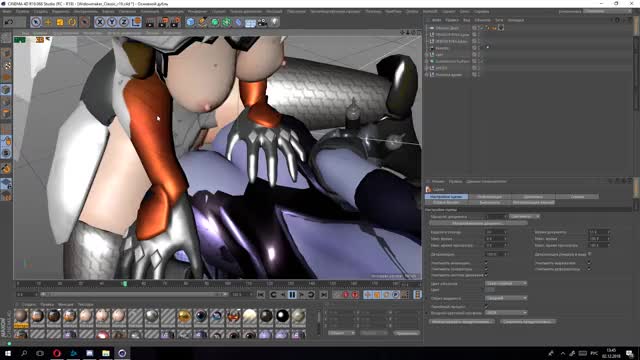Click the Render to Picture Viewer icon

click(x=163, y=22)
